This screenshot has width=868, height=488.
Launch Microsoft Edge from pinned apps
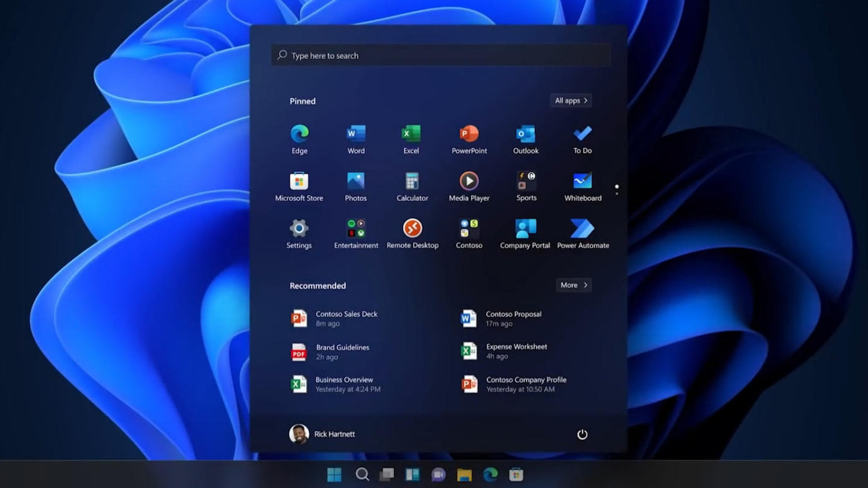coord(299,134)
